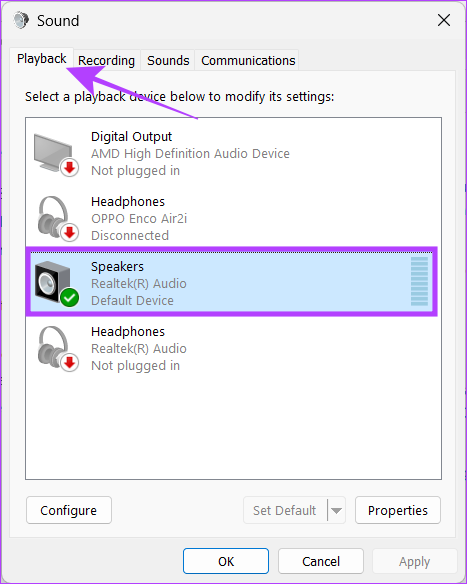467x585 pixels.
Task: Click red arrow badge on OPPO headphones
Action: 69,232
